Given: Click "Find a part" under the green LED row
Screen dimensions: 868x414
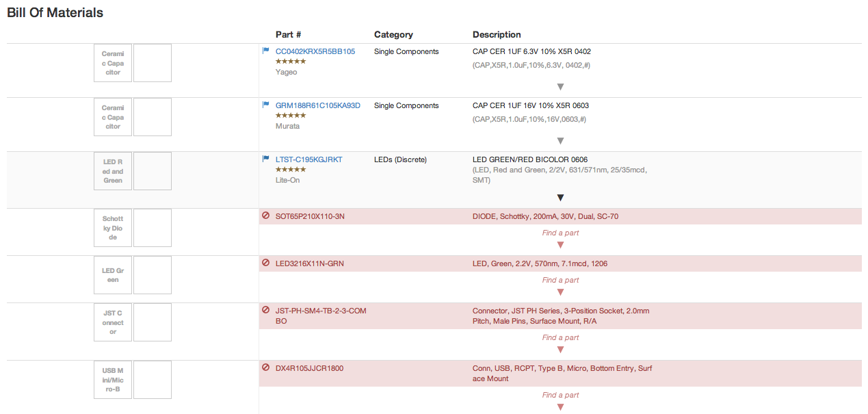Looking at the screenshot, I should (x=560, y=280).
